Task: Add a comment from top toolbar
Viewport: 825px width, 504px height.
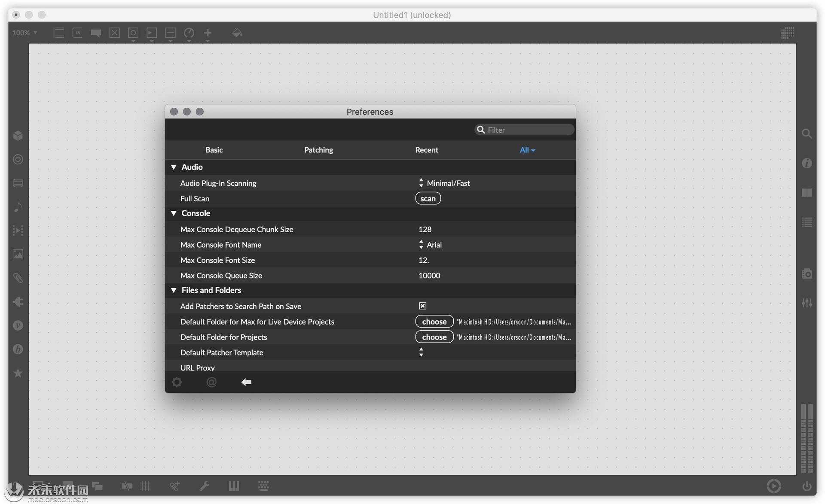Action: pos(96,33)
